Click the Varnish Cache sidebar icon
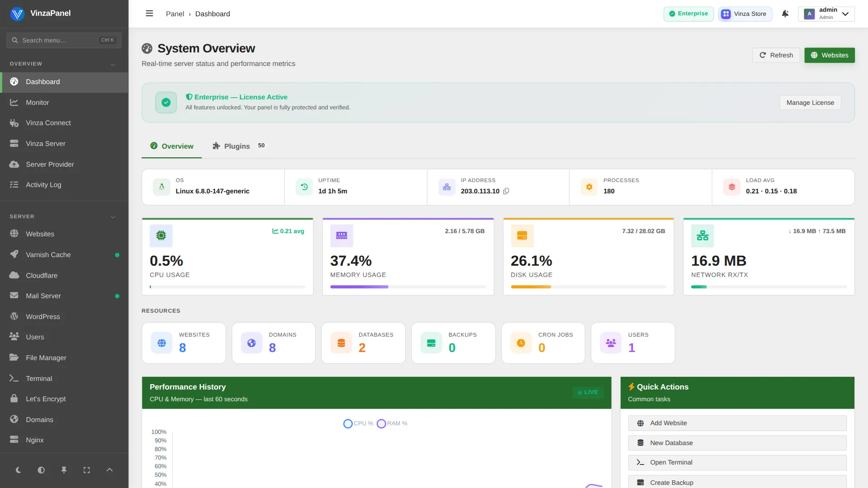This screenshot has width=868, height=488. point(14,254)
